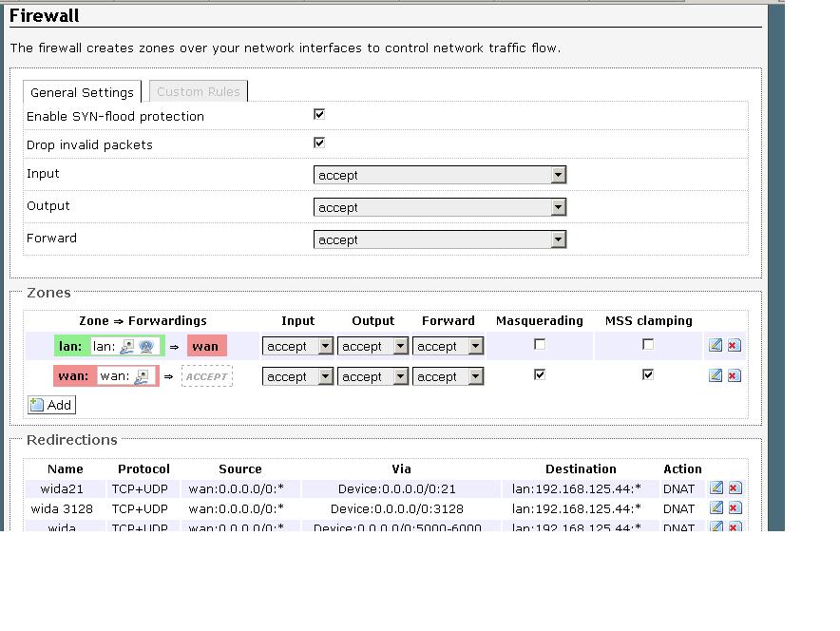Click the wida21 redirection name
Viewport: 840px width, 631px height.
[x=62, y=489]
